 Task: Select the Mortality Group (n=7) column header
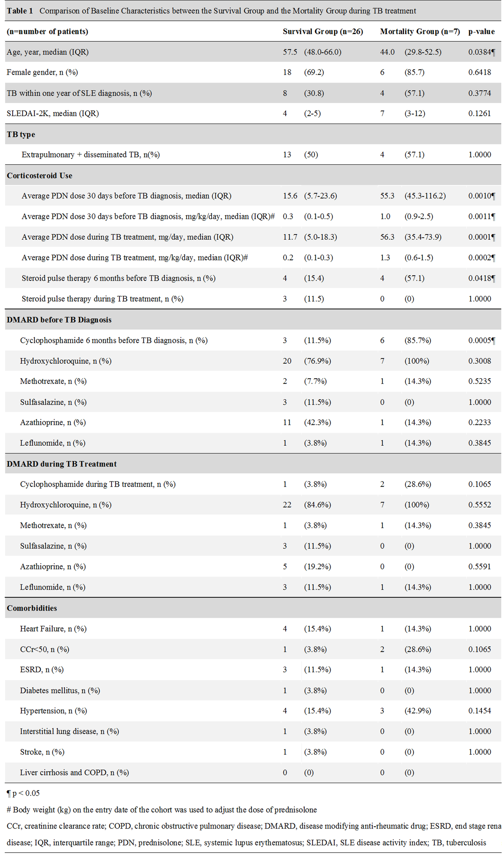pyautogui.click(x=420, y=32)
